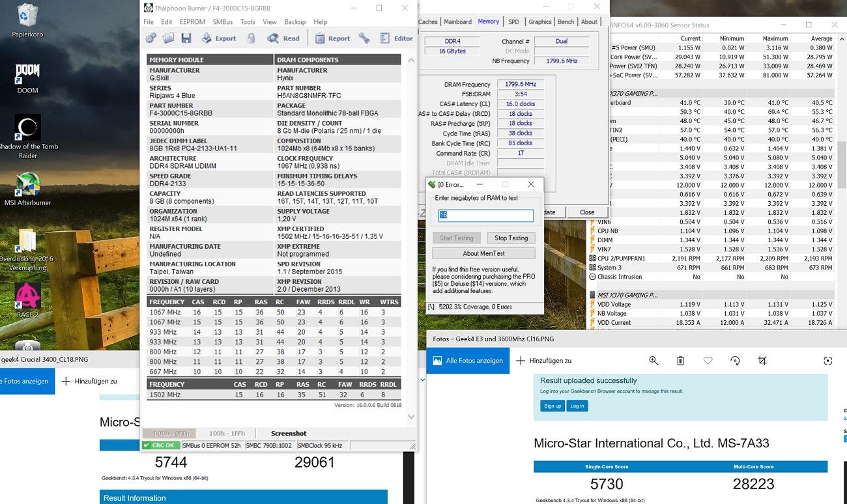Switch to the About tab in CPU-Z

pos(589,21)
